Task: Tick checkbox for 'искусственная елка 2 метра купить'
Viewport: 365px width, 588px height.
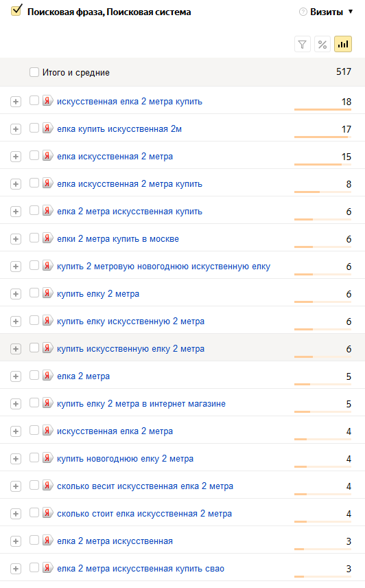Action: click(x=34, y=100)
